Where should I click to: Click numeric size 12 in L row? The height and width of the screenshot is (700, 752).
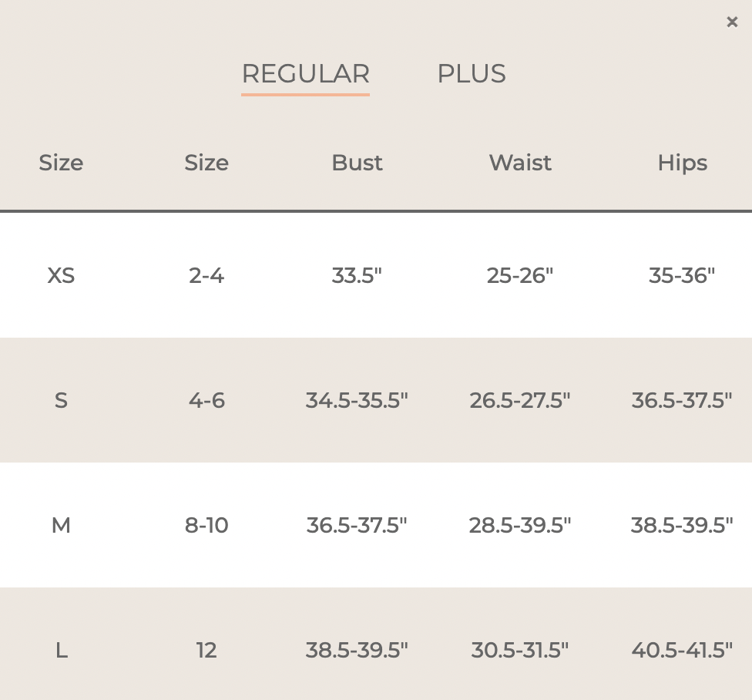tap(206, 651)
